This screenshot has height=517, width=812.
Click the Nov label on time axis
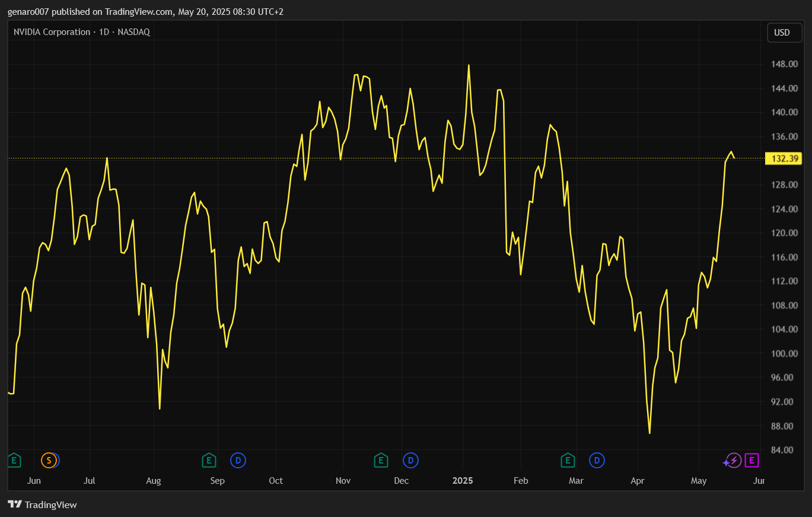pos(343,480)
